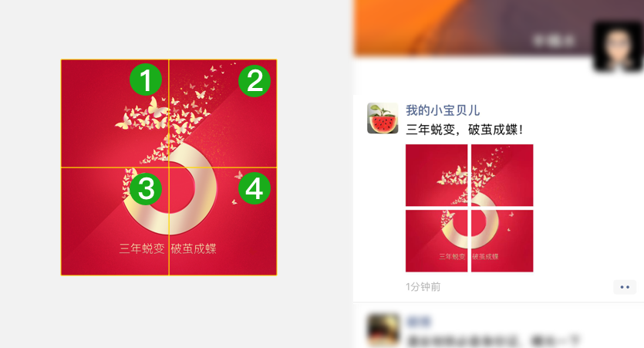Open the blurred avatar of the second post

pyautogui.click(x=383, y=329)
